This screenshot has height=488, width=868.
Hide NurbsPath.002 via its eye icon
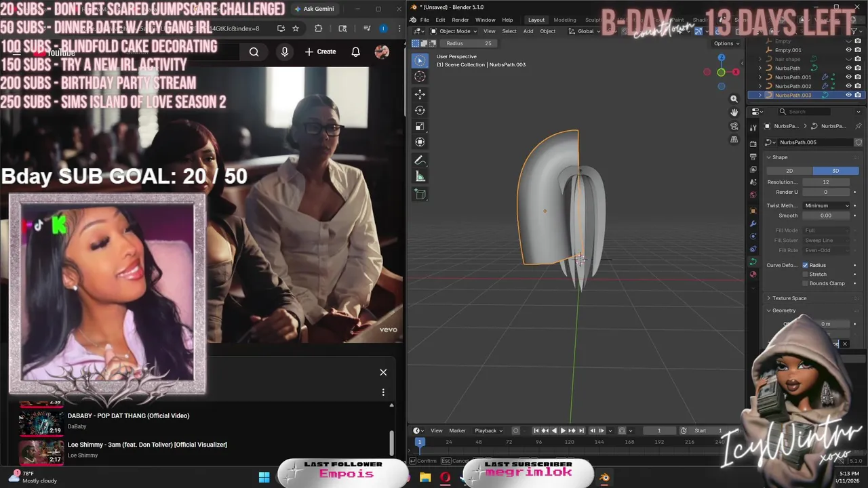click(848, 86)
